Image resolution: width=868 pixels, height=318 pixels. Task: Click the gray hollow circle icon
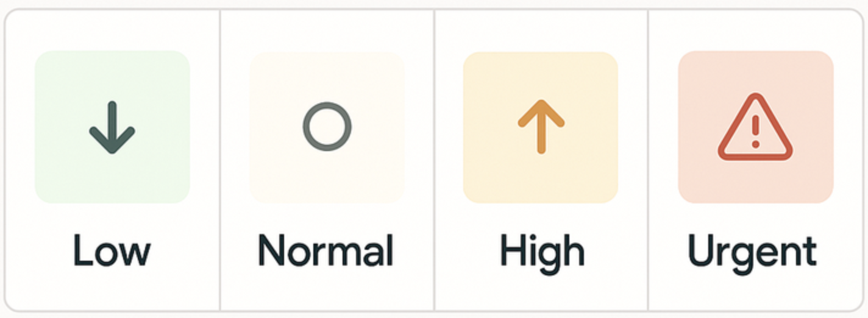327,127
